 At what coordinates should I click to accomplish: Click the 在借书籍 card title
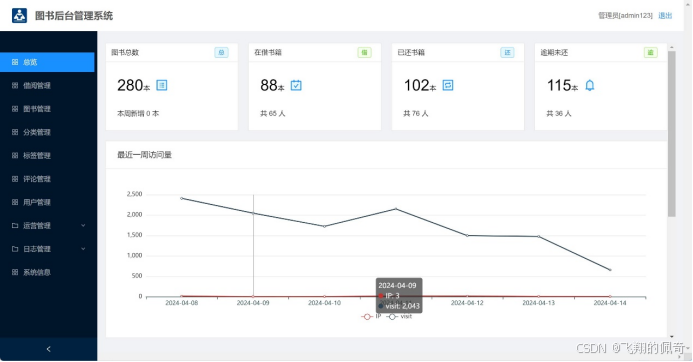coord(268,53)
